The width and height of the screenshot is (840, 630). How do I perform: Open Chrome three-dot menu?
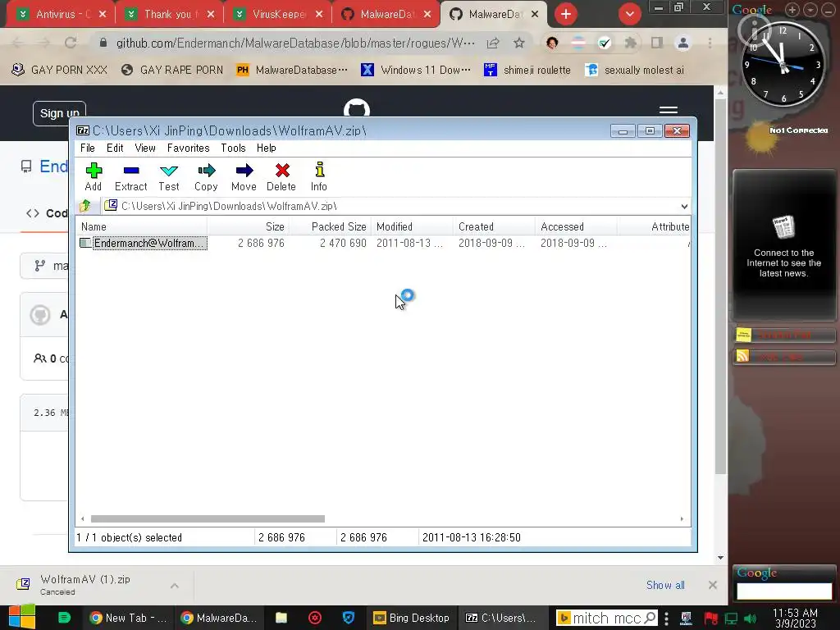pyautogui.click(x=710, y=43)
